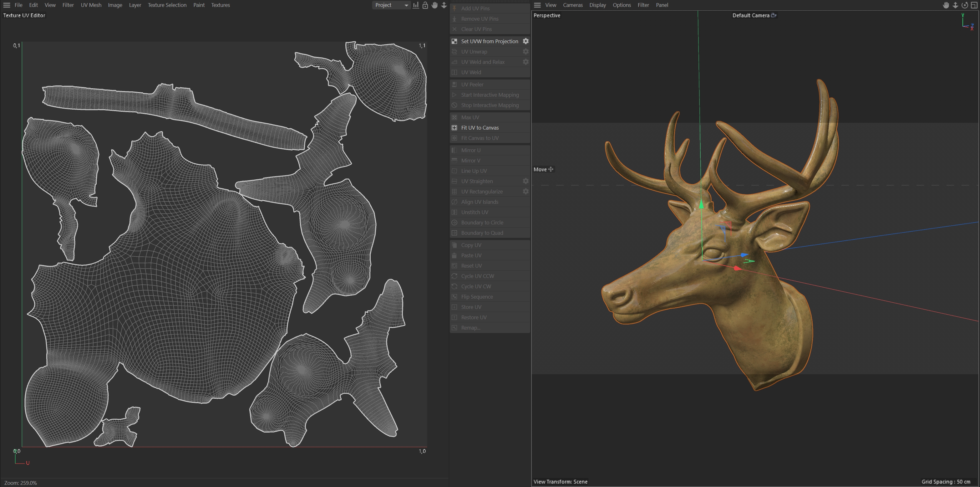Click the viewport orbit/rotate camera icon
The height and width of the screenshot is (487, 980).
click(964, 5)
